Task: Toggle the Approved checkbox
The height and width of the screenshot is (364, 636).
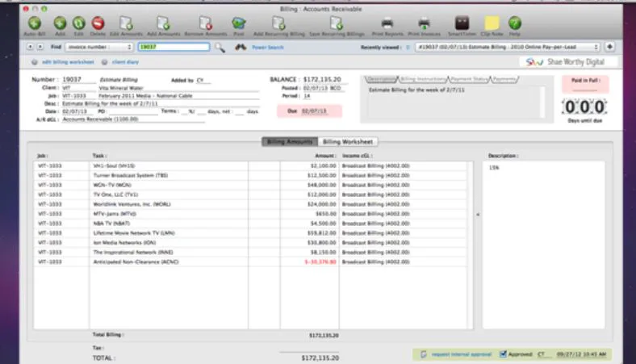Action: (x=503, y=354)
